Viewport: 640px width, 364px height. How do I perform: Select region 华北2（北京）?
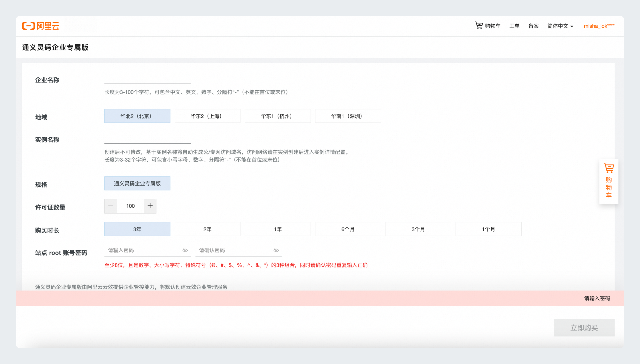(137, 116)
